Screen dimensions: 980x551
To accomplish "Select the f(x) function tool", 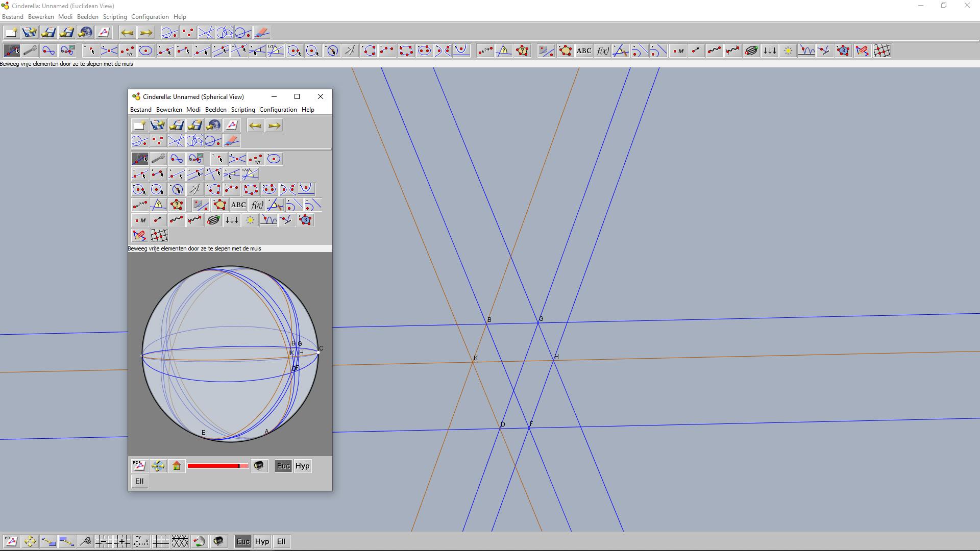I will point(602,51).
